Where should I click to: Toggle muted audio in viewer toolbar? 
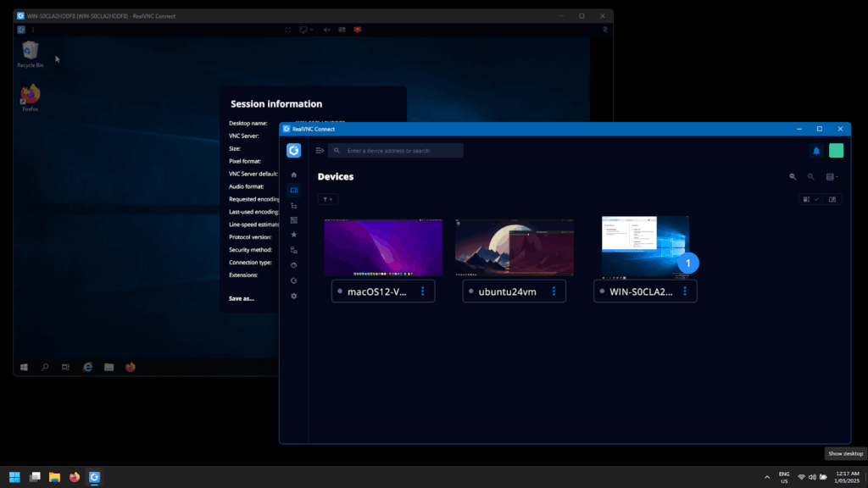pos(326,30)
